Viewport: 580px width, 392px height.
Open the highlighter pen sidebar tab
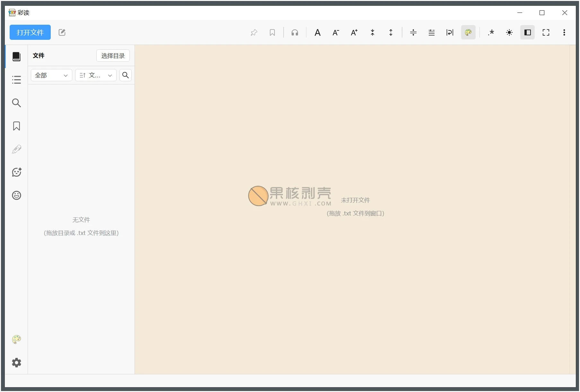pyautogui.click(x=16, y=149)
